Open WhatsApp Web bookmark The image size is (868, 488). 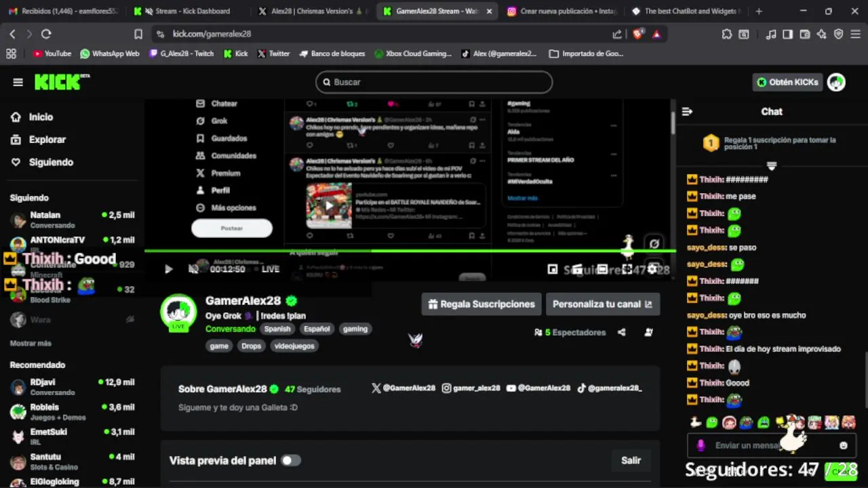click(110, 54)
